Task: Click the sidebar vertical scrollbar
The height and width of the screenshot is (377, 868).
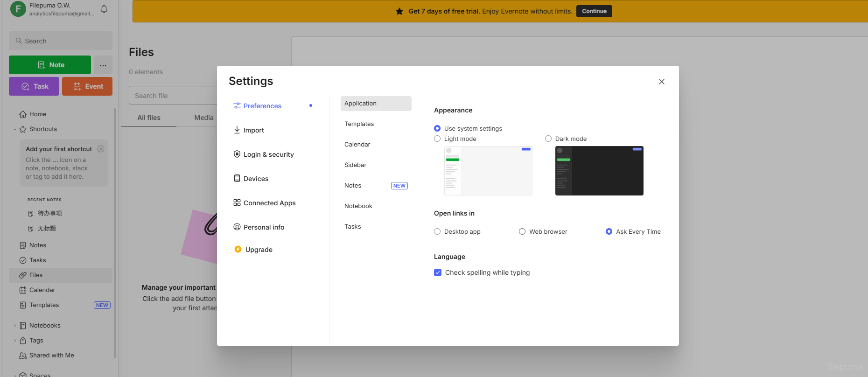Action: [x=115, y=233]
